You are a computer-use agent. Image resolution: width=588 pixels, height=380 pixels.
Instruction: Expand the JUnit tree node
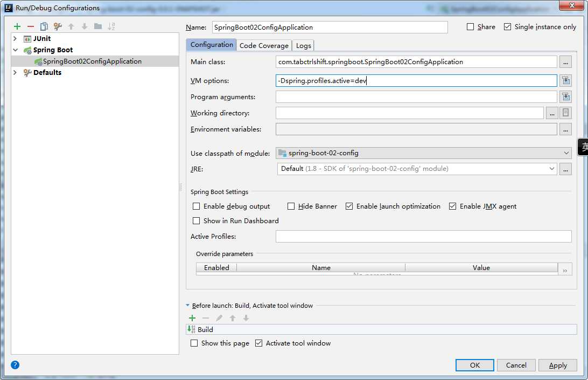coord(15,39)
